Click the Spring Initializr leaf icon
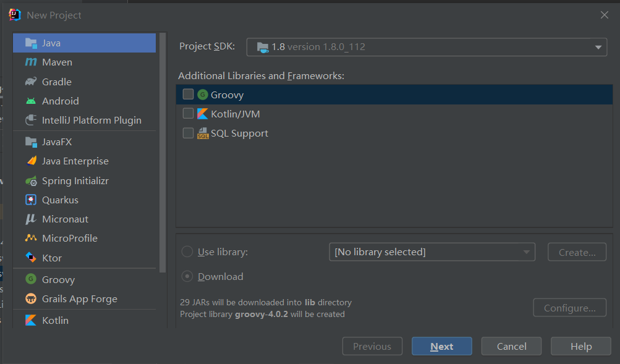 point(32,180)
